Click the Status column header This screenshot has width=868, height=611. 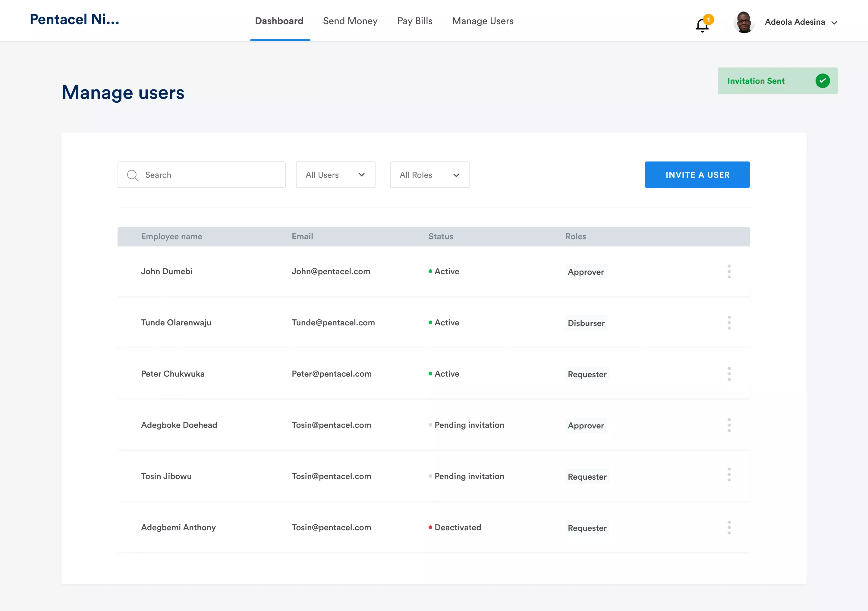pos(441,237)
